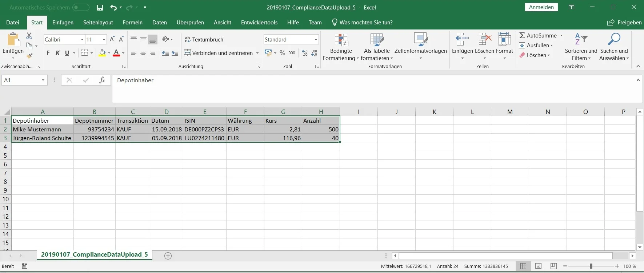Open Verbinden und zentrieren dropdown arrow
Viewport: 644px width, 273px height.
(257, 53)
